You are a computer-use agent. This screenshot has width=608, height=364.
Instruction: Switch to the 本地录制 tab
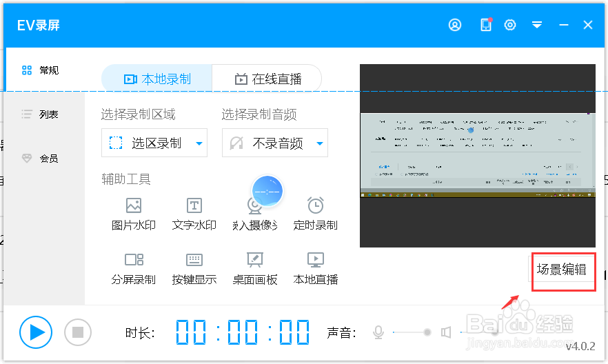point(157,79)
